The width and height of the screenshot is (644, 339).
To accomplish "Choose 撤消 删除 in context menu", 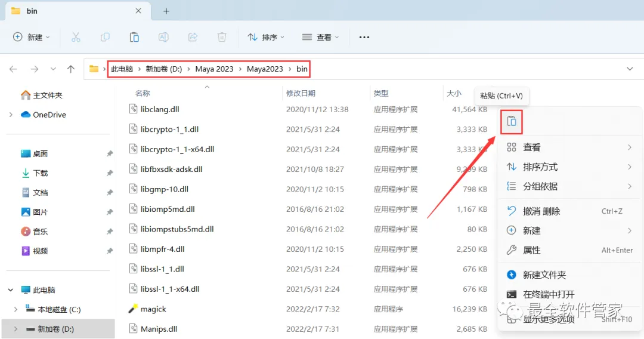I will pos(569,211).
